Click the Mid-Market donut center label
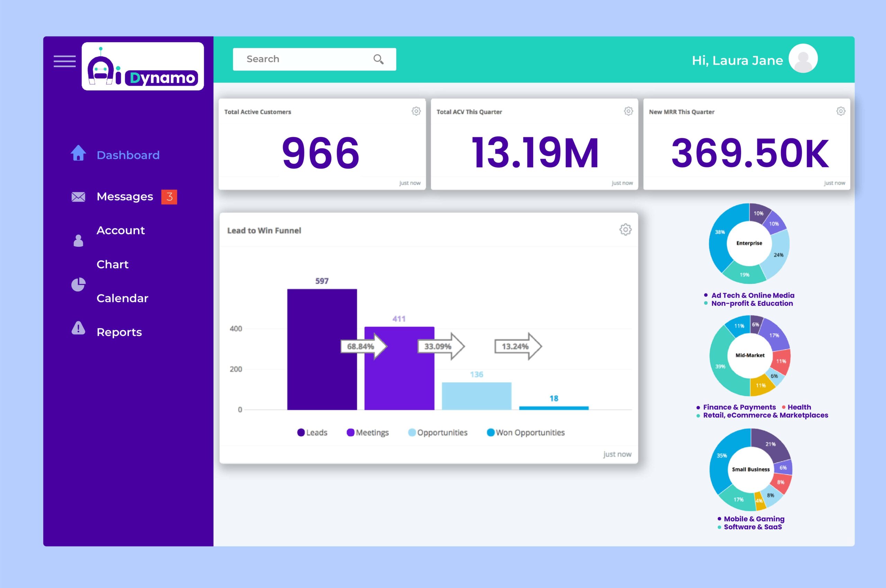 [750, 355]
